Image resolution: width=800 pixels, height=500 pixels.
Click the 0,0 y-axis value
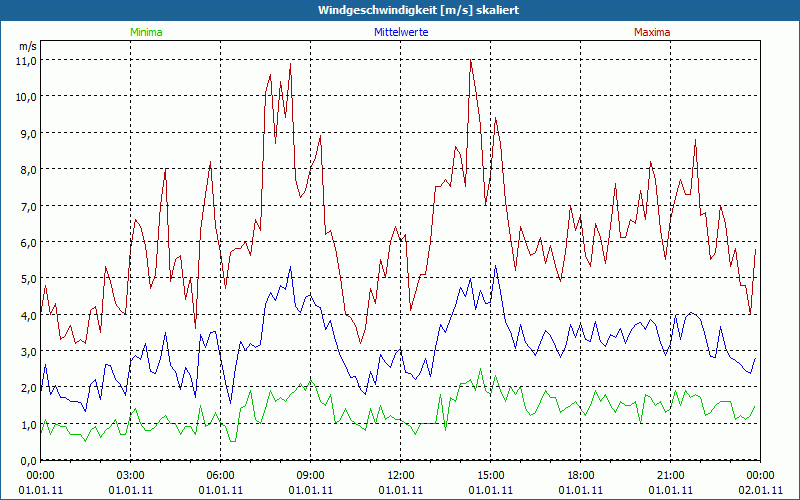(x=28, y=461)
